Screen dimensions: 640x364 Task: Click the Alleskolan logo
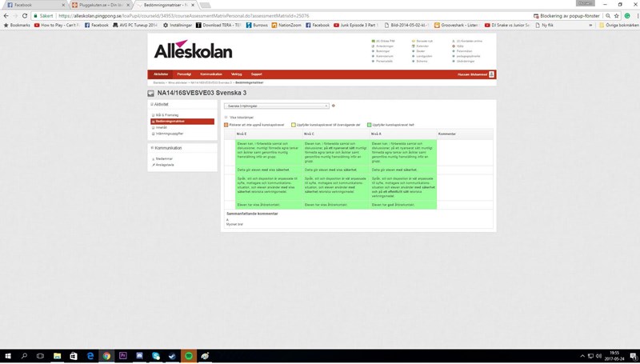pyautogui.click(x=193, y=50)
